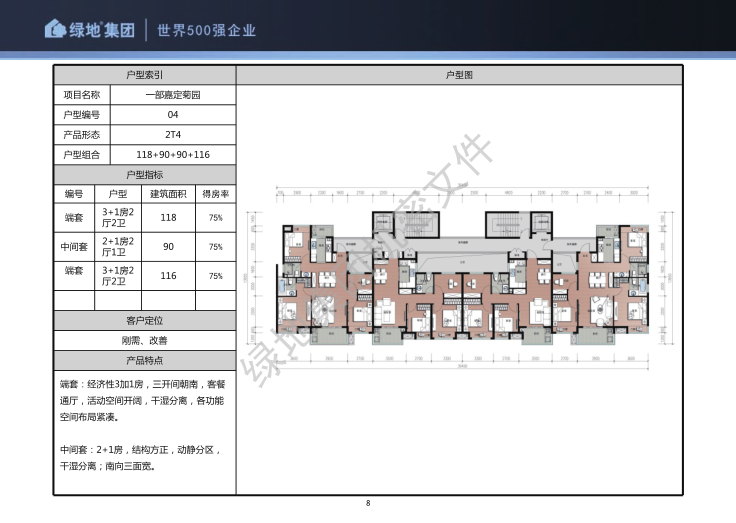Image resolution: width=736 pixels, height=523 pixels.
Task: Select the 户型编号 value 04
Action: (173, 115)
